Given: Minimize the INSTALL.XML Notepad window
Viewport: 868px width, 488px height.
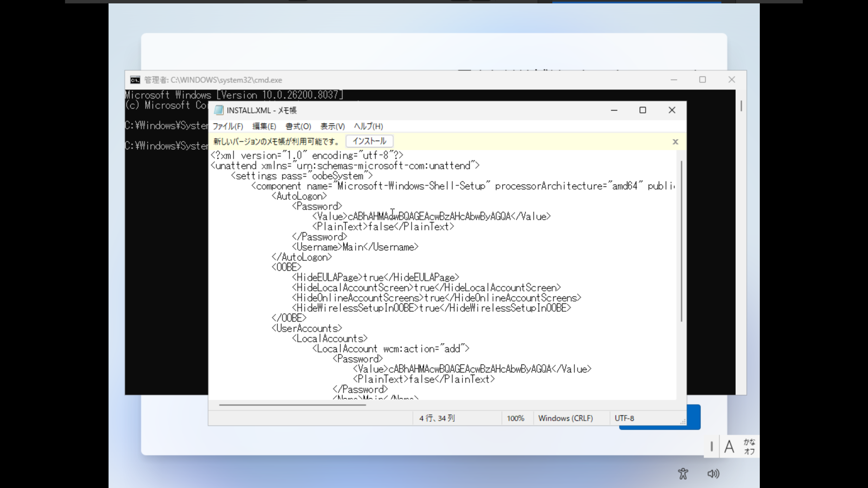Looking at the screenshot, I should coord(614,110).
